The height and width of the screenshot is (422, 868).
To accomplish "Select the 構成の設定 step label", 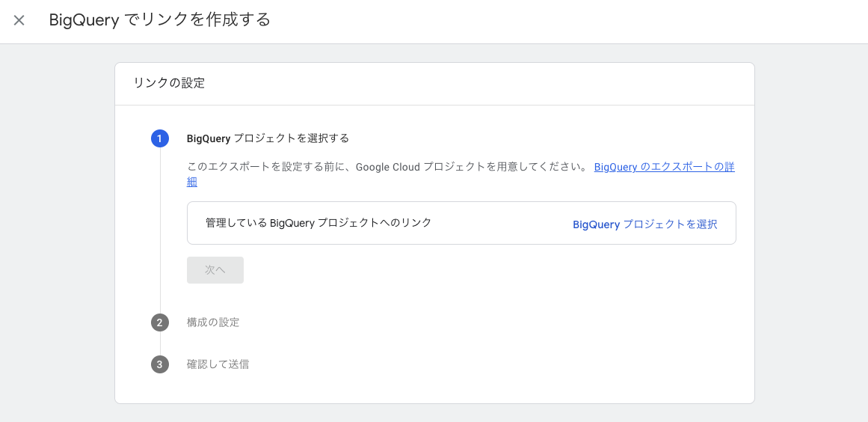I will pos(213,322).
